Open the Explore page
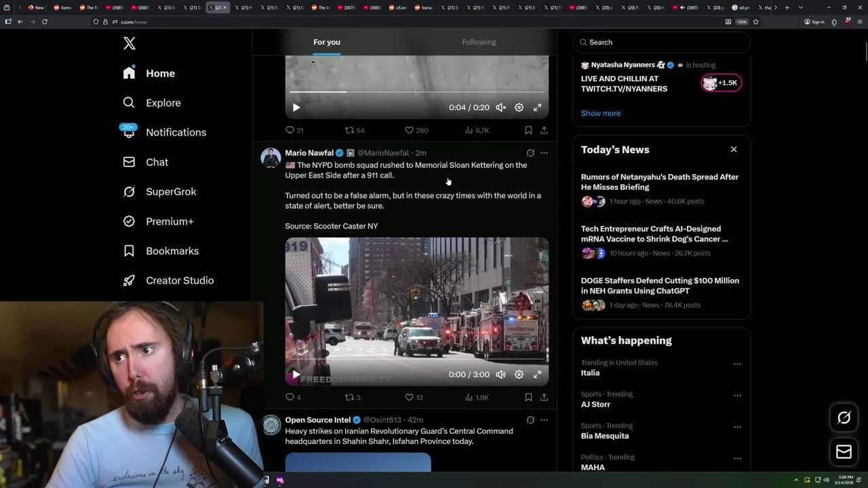This screenshot has height=488, width=868. point(151,103)
